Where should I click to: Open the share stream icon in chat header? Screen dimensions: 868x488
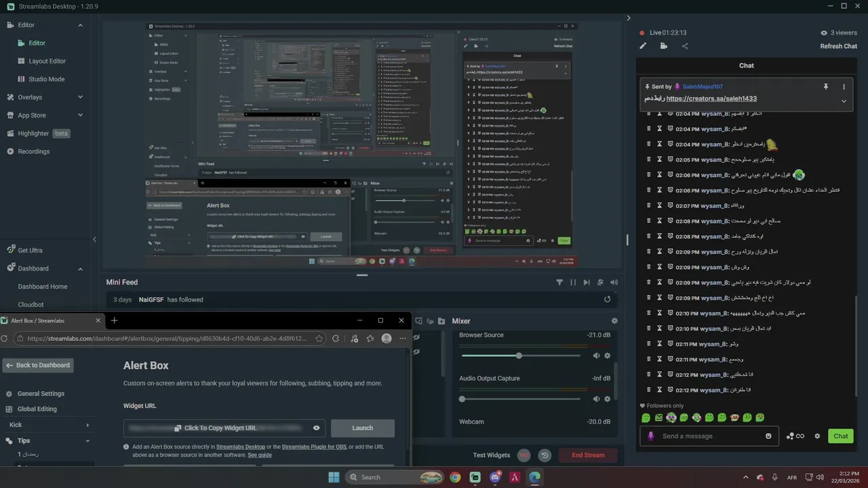tap(685, 46)
